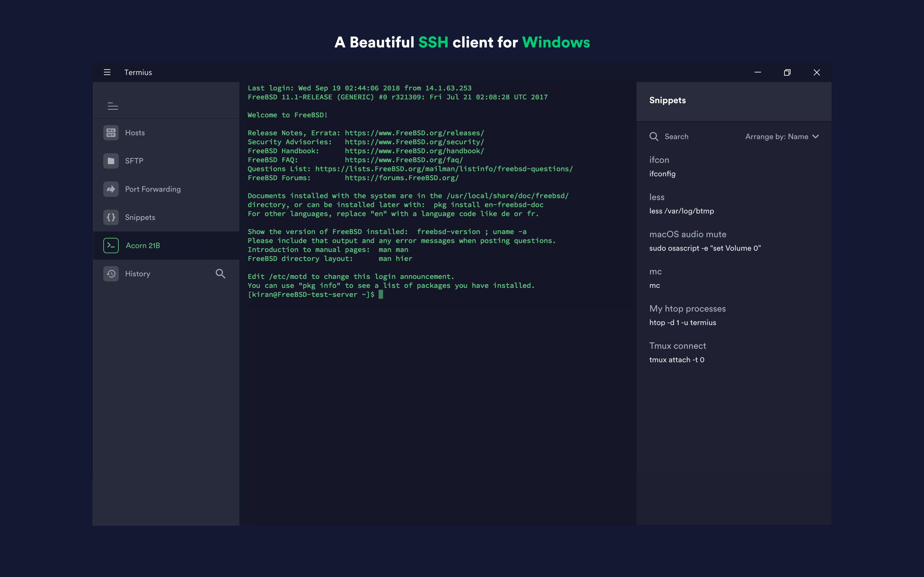Select the Tmux connect snippet
Screen dimensions: 924x577
tap(678, 352)
